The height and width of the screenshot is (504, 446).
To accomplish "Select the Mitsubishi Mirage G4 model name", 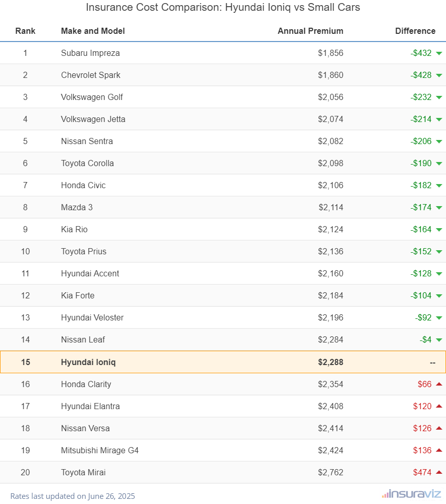I will 100,450.
